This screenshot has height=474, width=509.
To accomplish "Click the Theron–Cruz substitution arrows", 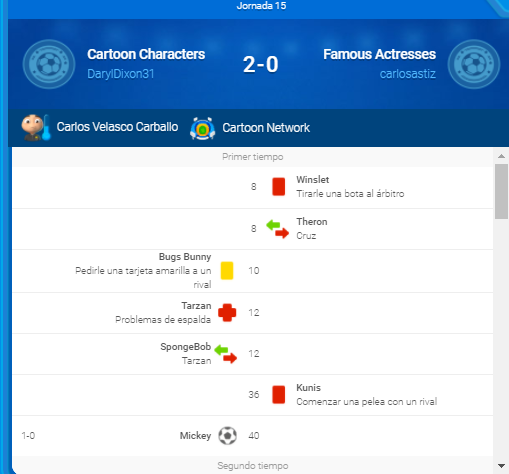I will [x=277, y=229].
